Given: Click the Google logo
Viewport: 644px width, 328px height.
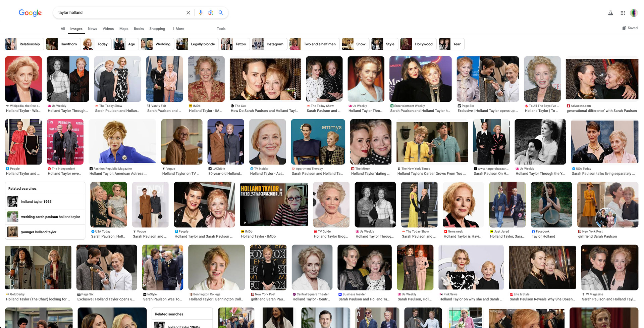Looking at the screenshot, I should click(x=30, y=13).
